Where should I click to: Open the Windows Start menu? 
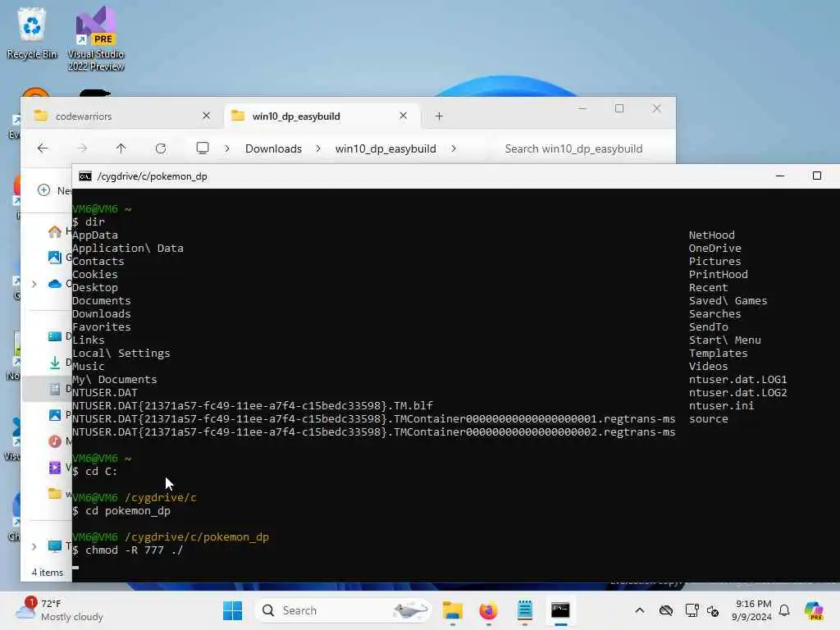[x=232, y=610]
